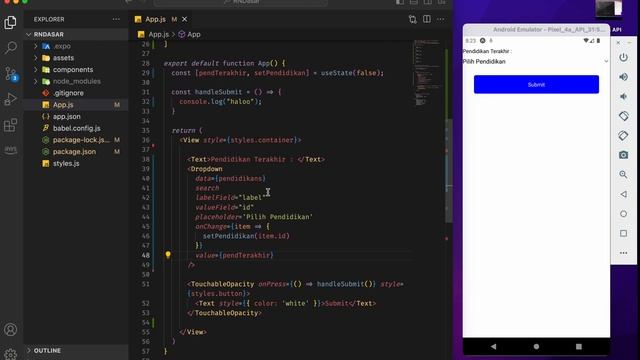This screenshot has height=360, width=640.
Task: Open the Search view in activity bar
Action: [x=11, y=47]
